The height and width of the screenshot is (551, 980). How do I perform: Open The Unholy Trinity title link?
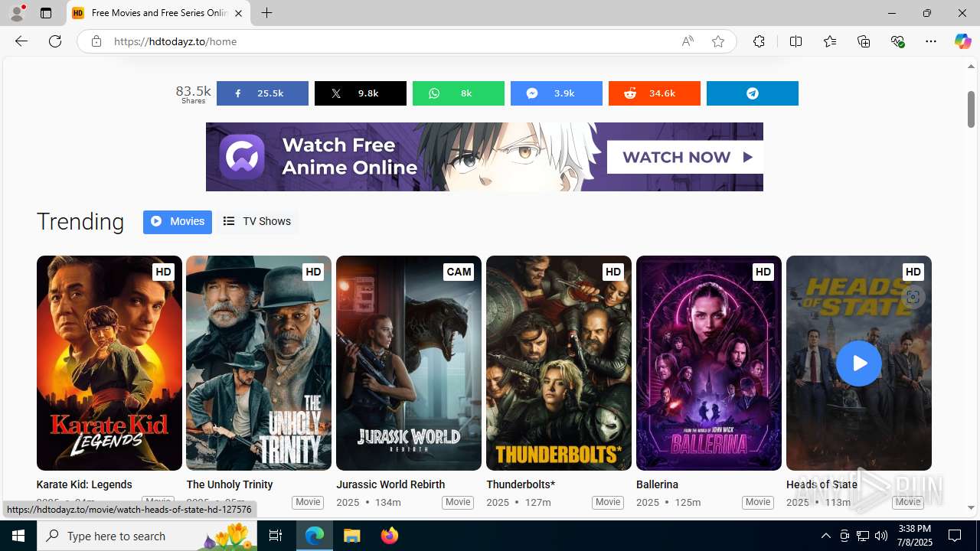coord(230,484)
